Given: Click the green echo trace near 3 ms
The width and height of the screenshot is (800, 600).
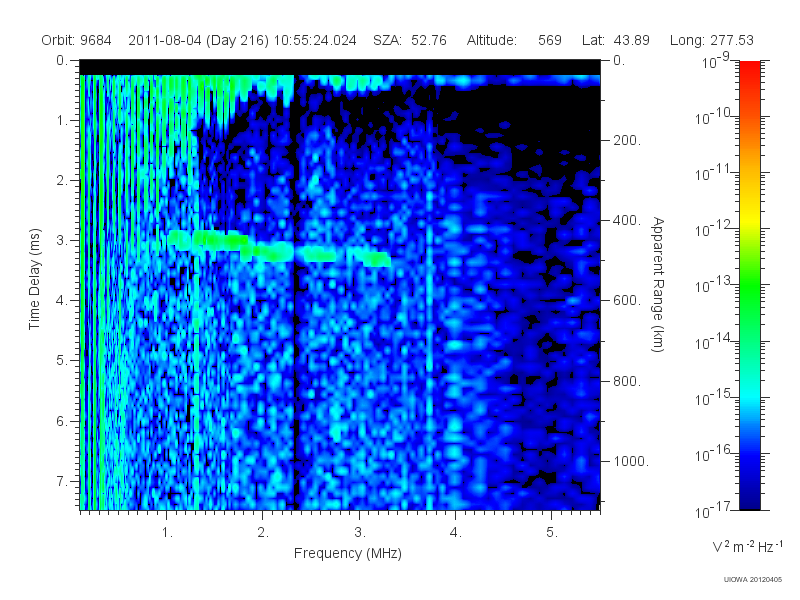Looking at the screenshot, I should tap(279, 249).
